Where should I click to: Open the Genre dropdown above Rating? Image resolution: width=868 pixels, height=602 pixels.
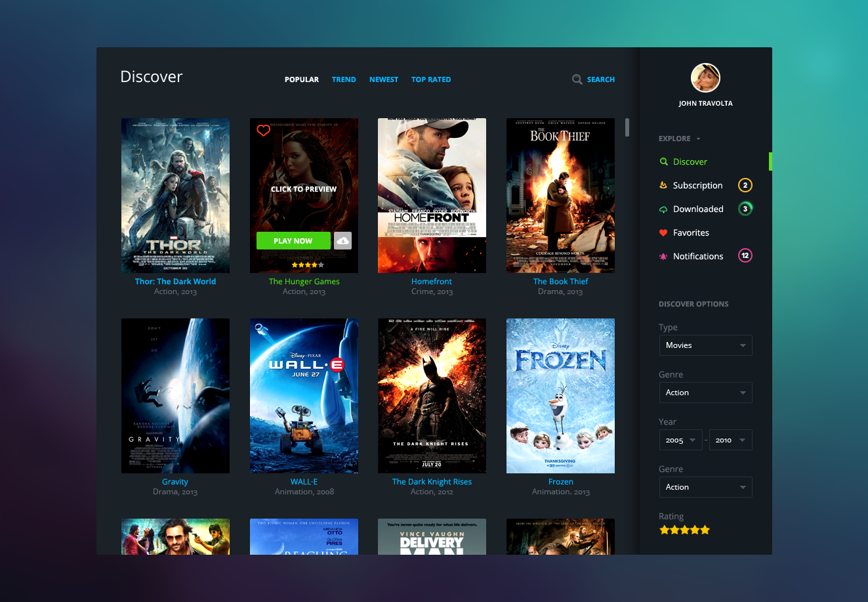coord(705,487)
